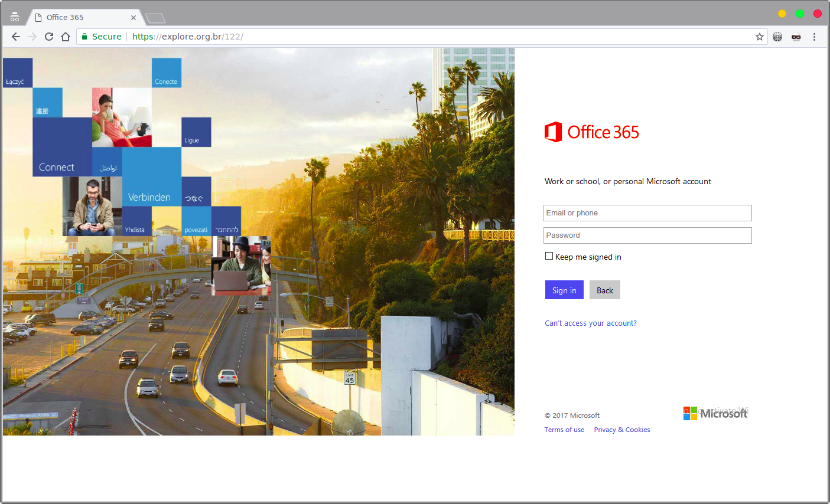Click the Work or school account text

(628, 182)
